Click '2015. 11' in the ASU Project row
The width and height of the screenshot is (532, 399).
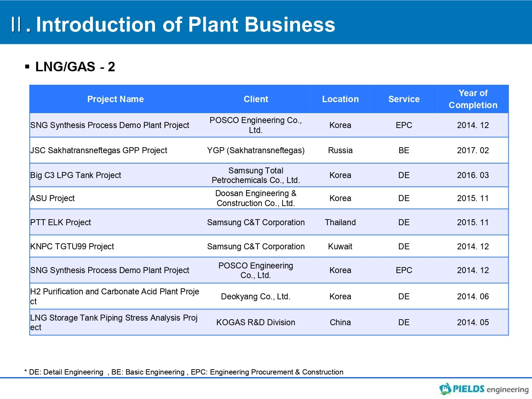(x=473, y=198)
